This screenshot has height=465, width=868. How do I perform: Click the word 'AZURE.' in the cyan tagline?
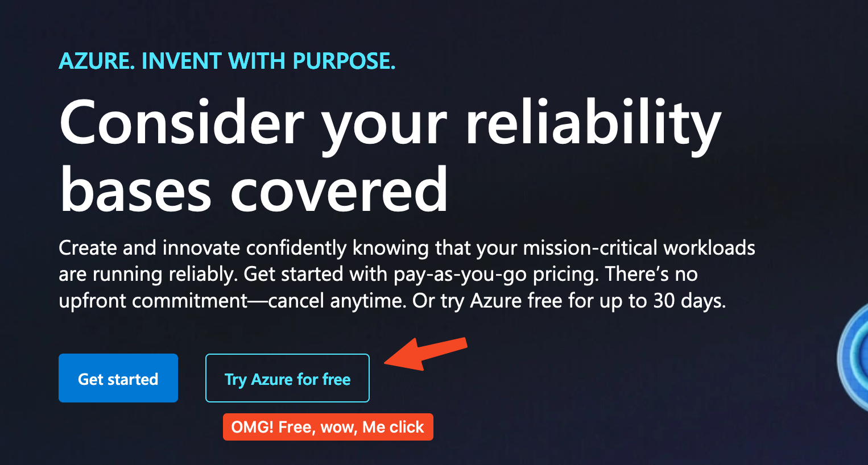point(97,61)
